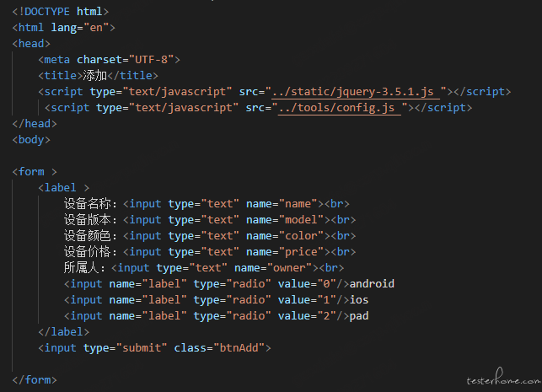Click the 所属人 owner input line
Screen dimensions: 542x392
[204, 268]
